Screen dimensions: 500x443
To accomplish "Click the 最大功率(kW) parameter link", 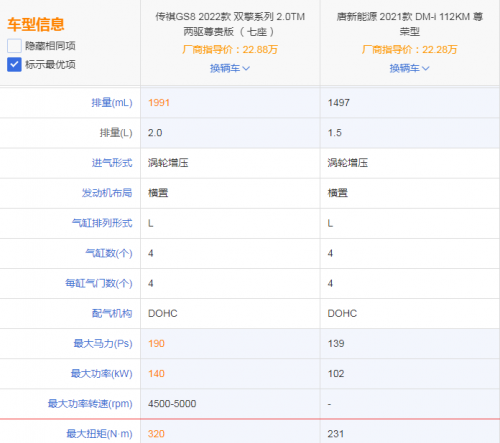I will click(102, 374).
